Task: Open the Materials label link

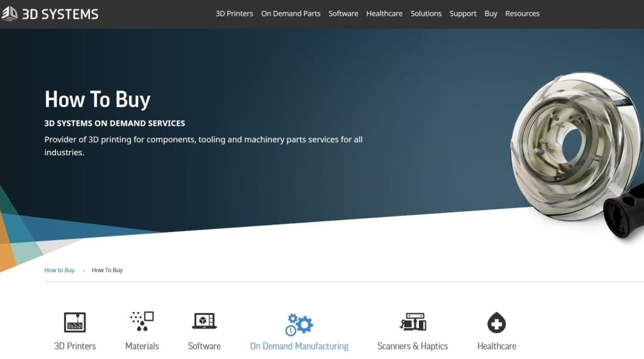Action: click(x=142, y=346)
